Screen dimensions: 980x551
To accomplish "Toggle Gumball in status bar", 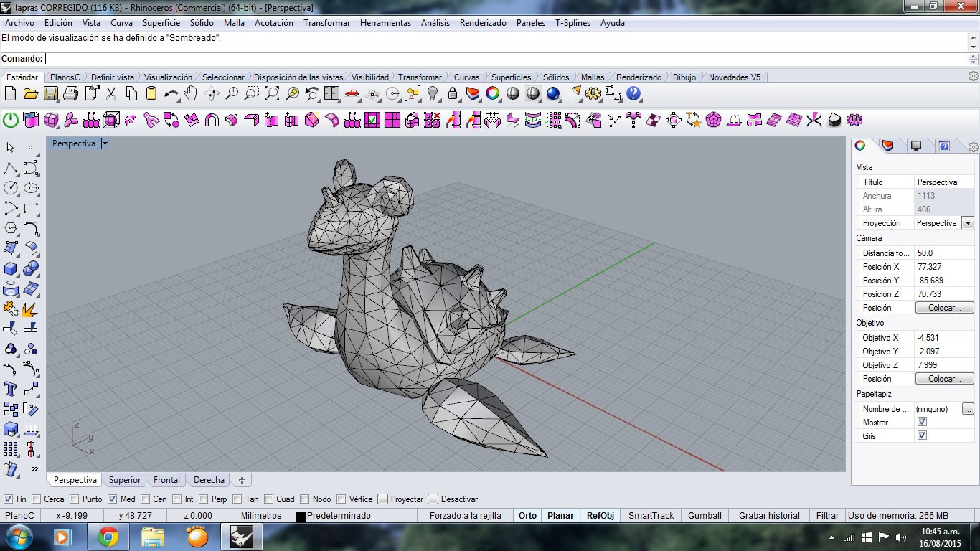I will click(705, 516).
